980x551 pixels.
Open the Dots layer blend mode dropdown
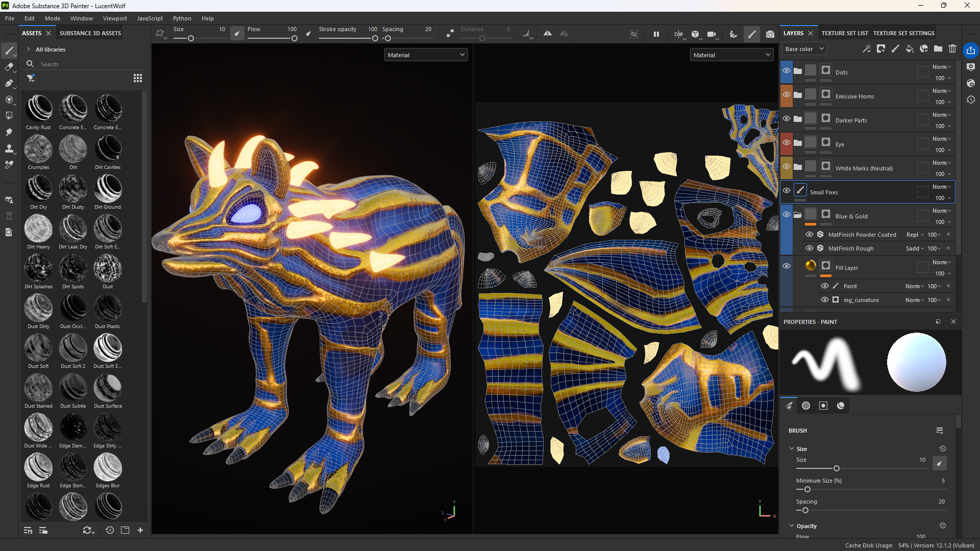[x=942, y=67]
